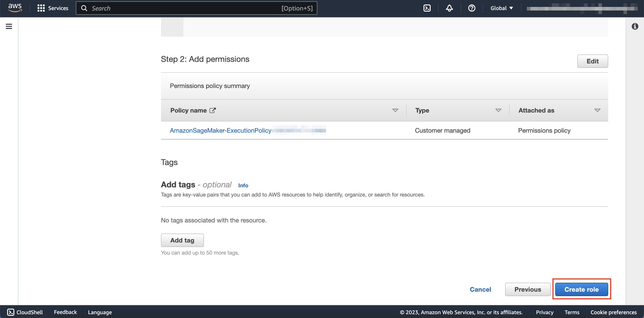Expand the left hamburger navigation menu
Viewport: 644px width, 318px height.
click(9, 26)
